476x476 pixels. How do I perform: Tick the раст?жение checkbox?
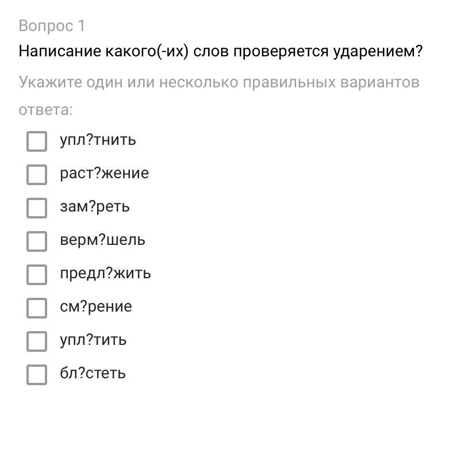[37, 175]
